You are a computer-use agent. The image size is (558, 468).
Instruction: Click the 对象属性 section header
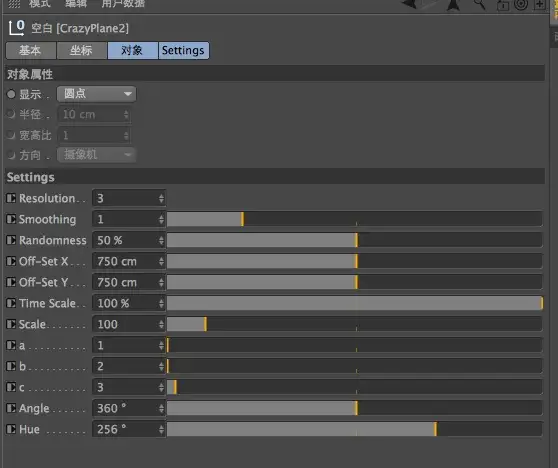click(274, 74)
